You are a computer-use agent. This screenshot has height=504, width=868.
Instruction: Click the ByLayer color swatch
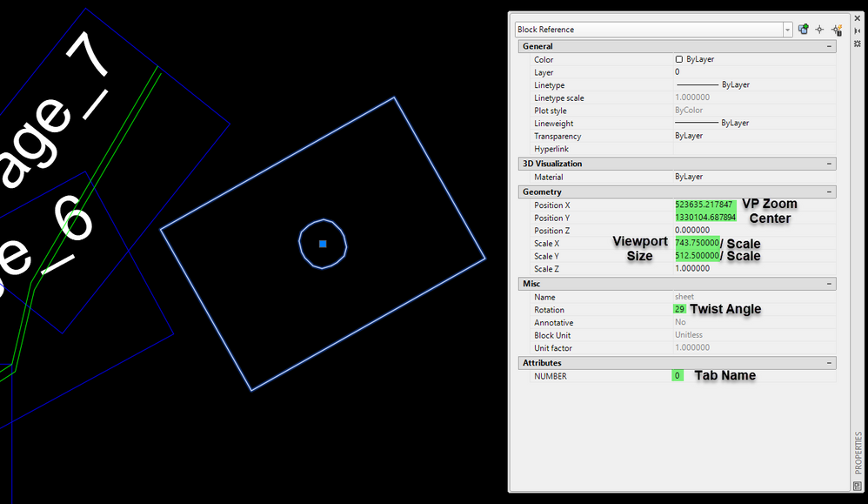678,59
